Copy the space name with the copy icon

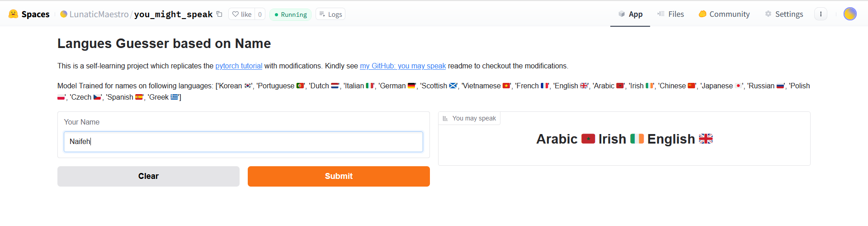[219, 14]
